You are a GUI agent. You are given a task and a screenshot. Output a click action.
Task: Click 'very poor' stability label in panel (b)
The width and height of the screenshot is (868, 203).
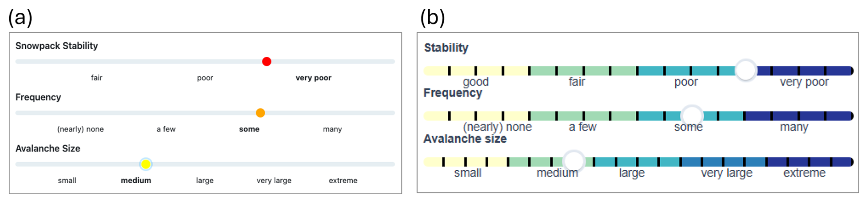point(804,82)
